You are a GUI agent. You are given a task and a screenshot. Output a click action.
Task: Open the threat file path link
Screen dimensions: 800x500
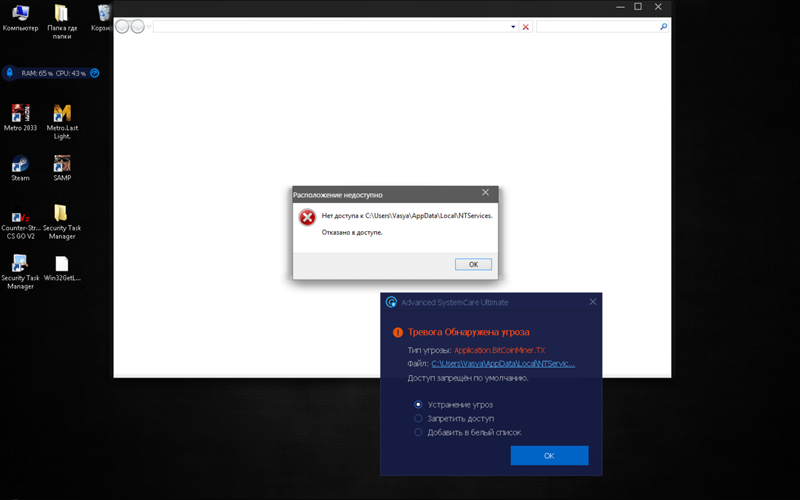click(503, 364)
